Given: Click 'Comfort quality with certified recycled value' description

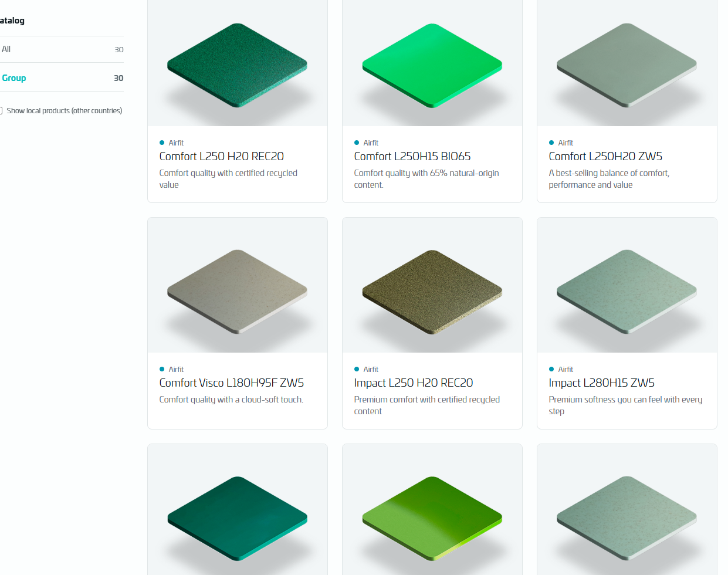Looking at the screenshot, I should [x=228, y=179].
